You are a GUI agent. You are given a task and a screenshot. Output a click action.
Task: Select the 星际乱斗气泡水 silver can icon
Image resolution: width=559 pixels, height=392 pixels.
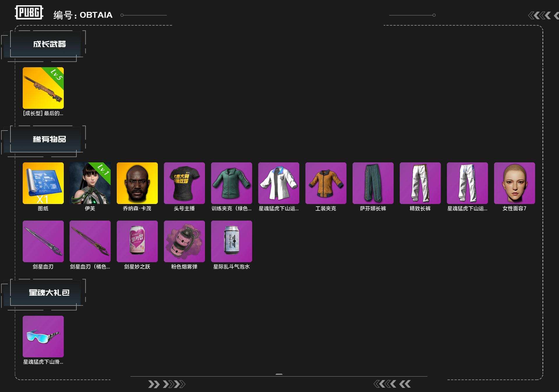[x=231, y=241]
